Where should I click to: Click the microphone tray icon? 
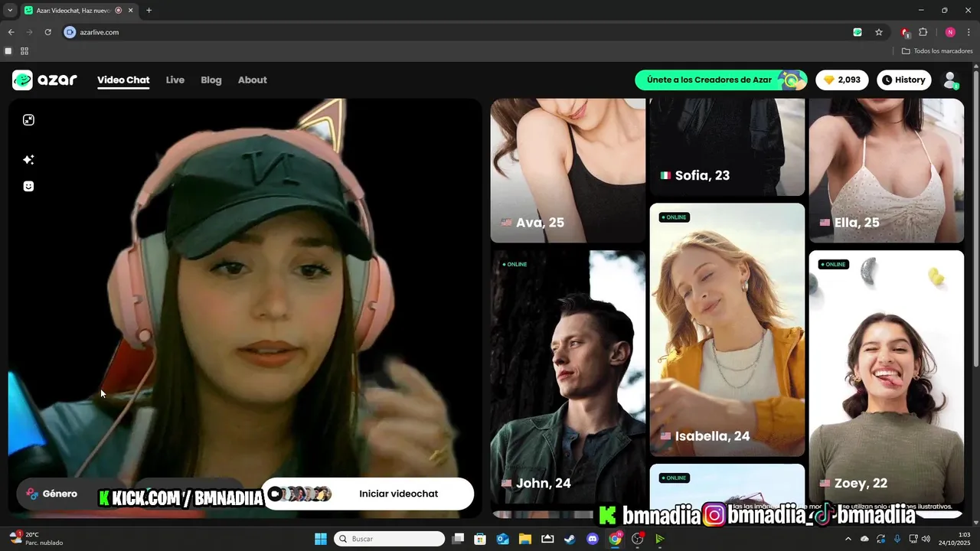897,539
